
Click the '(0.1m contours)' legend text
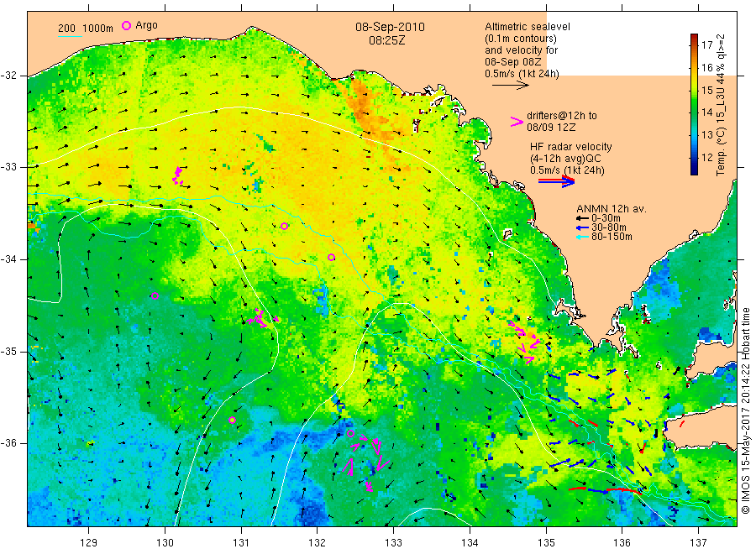tap(521, 39)
